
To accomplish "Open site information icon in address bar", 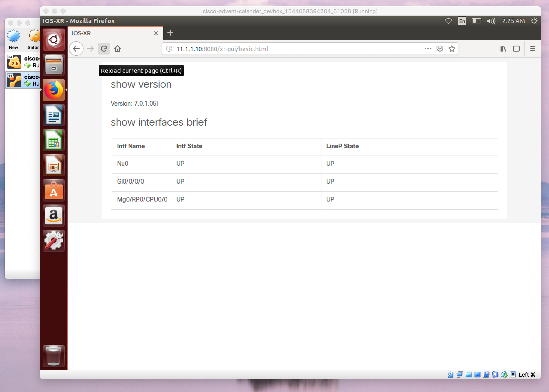I will [169, 49].
